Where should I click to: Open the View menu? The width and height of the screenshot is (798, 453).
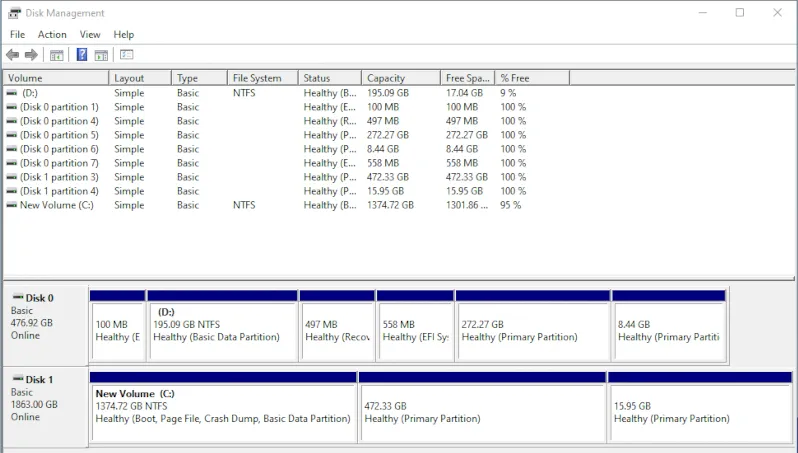click(90, 35)
